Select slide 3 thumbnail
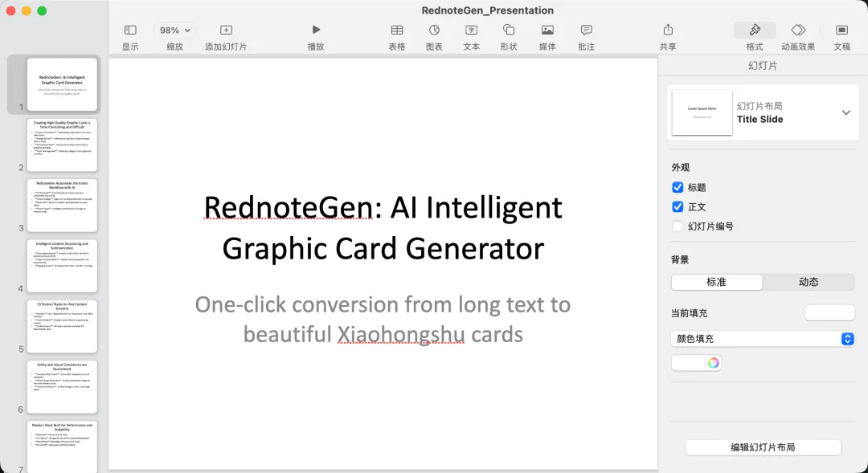868x473 pixels. pos(62,206)
